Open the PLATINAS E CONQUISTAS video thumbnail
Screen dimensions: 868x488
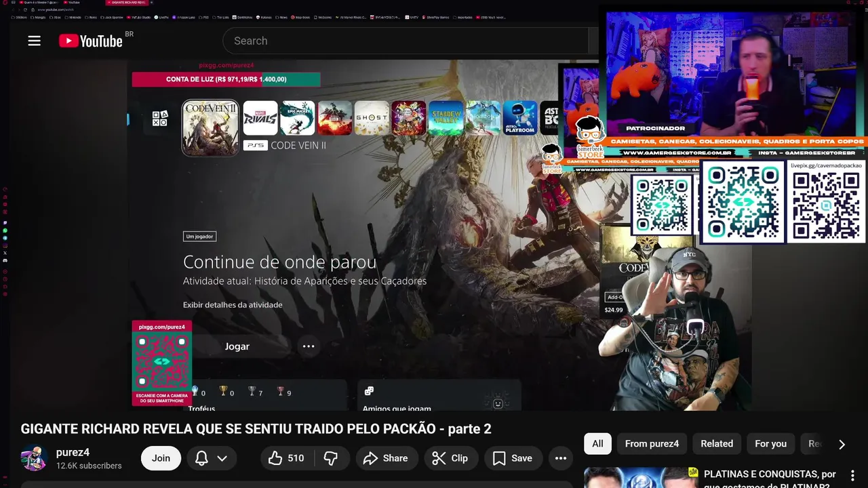pos(641,478)
